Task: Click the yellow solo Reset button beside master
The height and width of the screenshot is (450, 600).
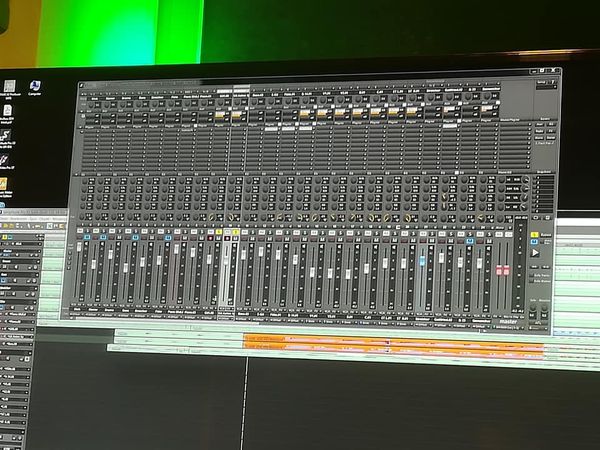Action: tap(534, 235)
